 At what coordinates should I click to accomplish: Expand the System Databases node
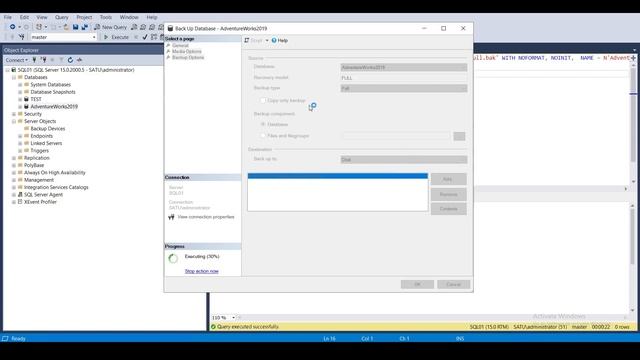(20, 84)
